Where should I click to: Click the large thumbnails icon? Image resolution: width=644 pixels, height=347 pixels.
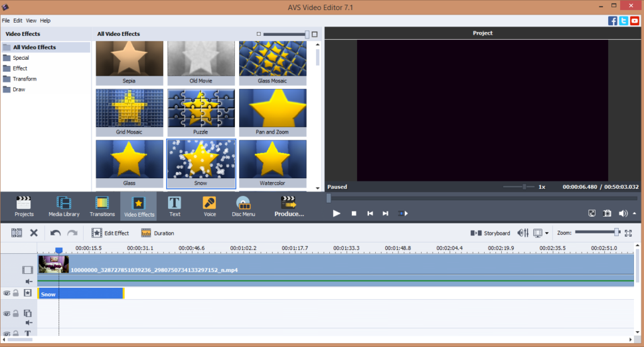tap(315, 34)
